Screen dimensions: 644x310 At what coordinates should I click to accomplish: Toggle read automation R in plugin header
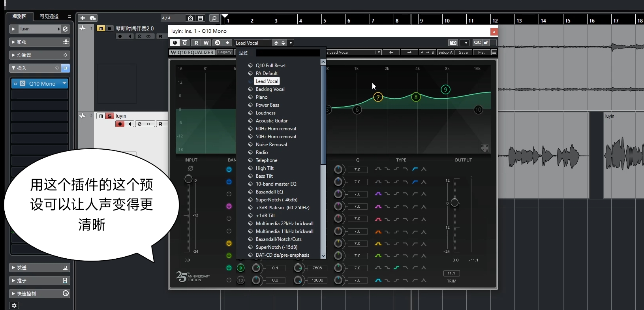click(x=196, y=43)
